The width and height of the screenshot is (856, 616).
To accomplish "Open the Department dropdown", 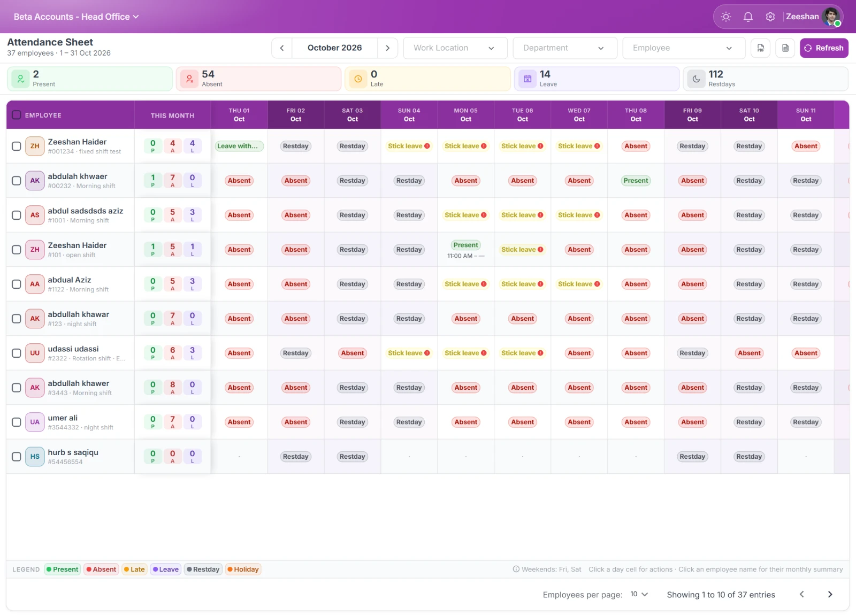I will 564,48.
